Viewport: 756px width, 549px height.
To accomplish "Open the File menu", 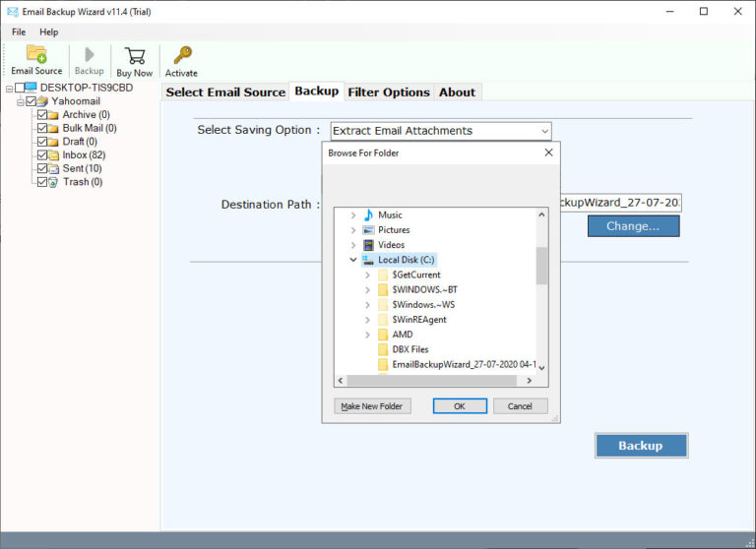I will click(19, 31).
